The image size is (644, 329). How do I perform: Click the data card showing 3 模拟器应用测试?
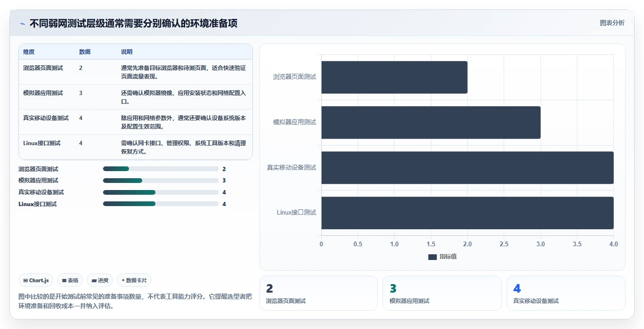pos(442,293)
